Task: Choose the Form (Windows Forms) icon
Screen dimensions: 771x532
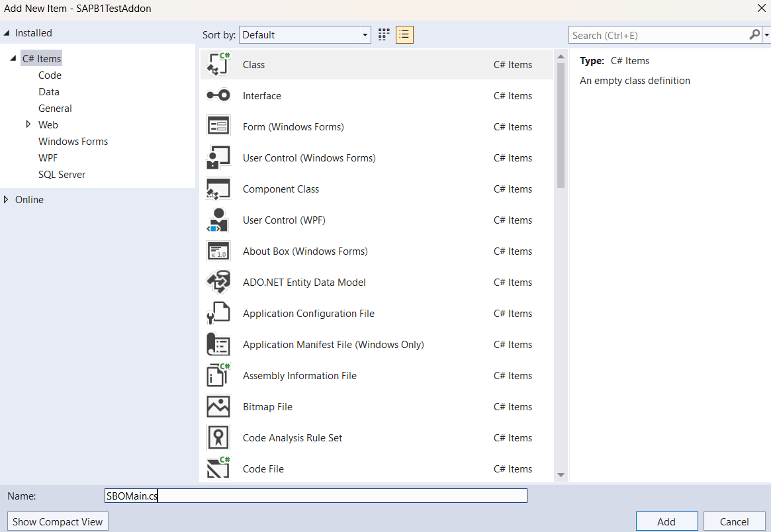Action: 218,126
